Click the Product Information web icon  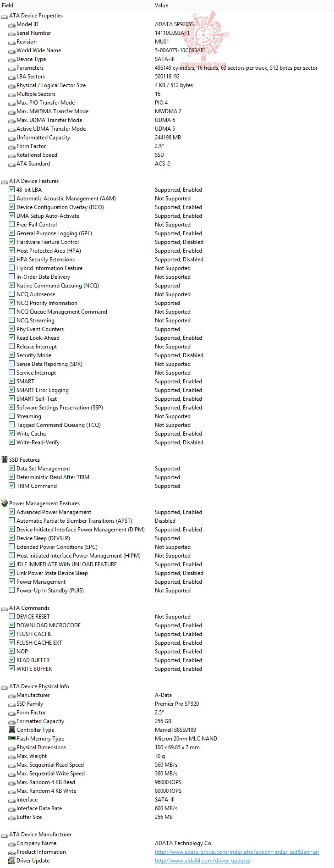[12, 852]
